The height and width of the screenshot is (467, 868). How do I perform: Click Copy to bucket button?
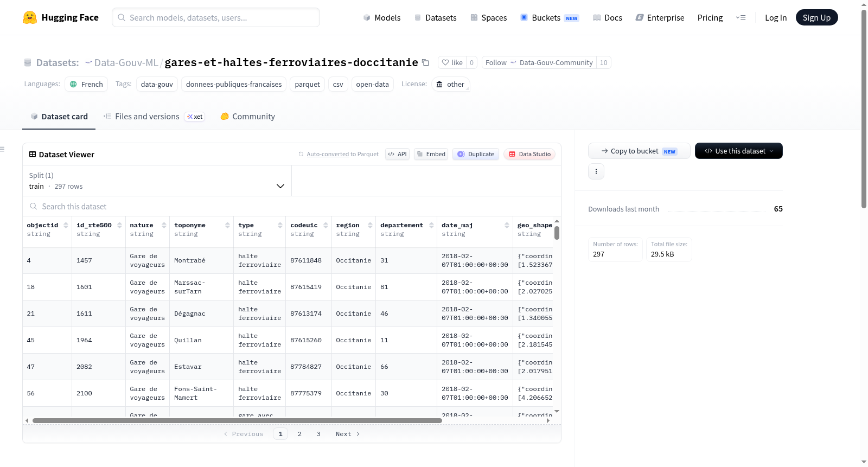(639, 151)
